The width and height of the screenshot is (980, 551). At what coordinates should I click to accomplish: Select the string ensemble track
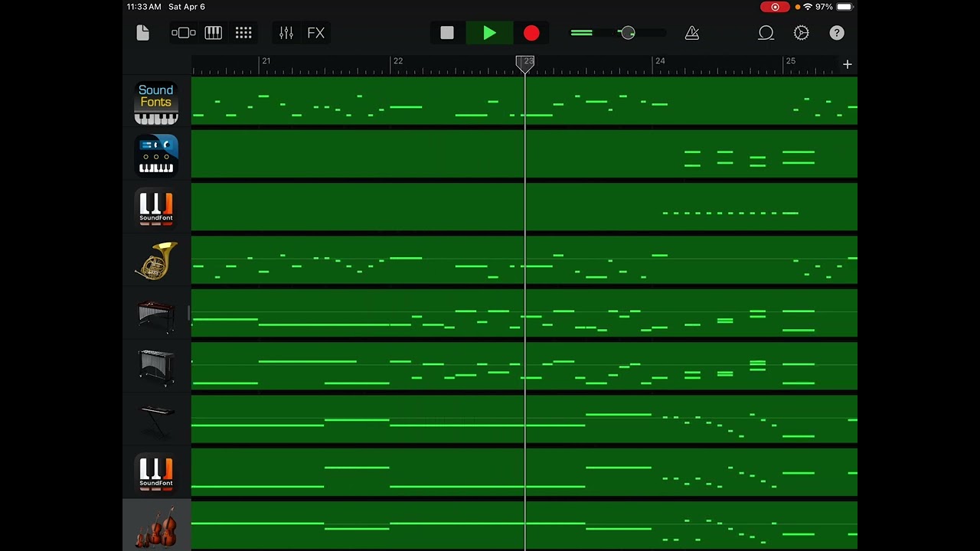pyautogui.click(x=156, y=527)
